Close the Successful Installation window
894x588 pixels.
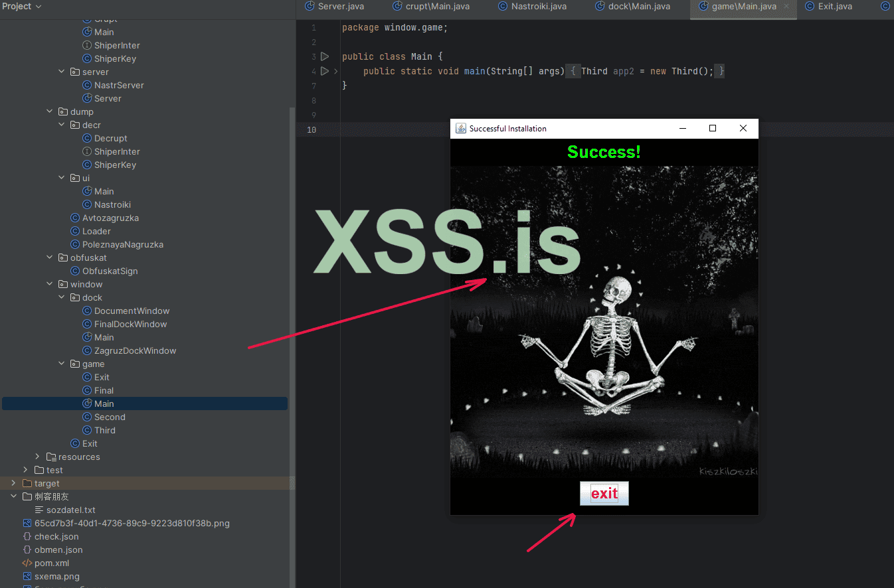[x=743, y=128]
